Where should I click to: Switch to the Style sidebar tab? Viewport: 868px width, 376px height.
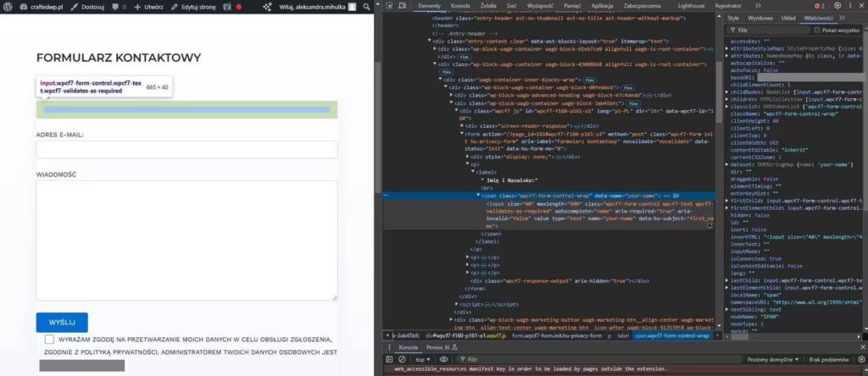(733, 19)
